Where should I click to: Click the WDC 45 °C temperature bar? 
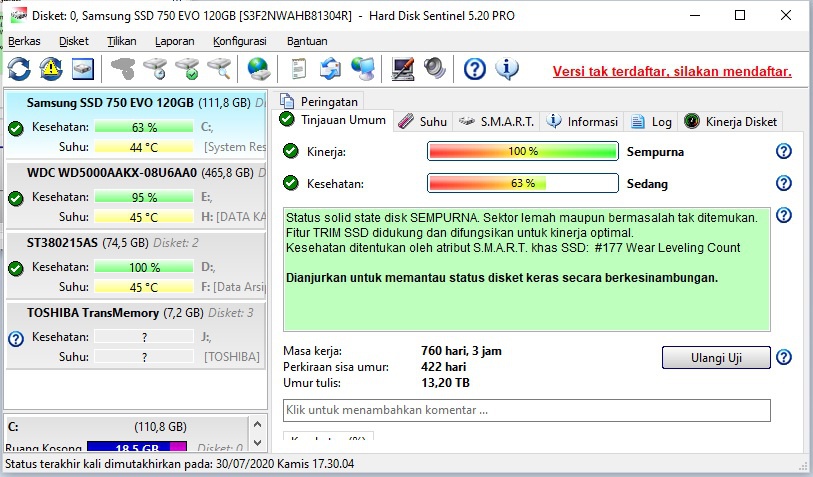tap(144, 217)
